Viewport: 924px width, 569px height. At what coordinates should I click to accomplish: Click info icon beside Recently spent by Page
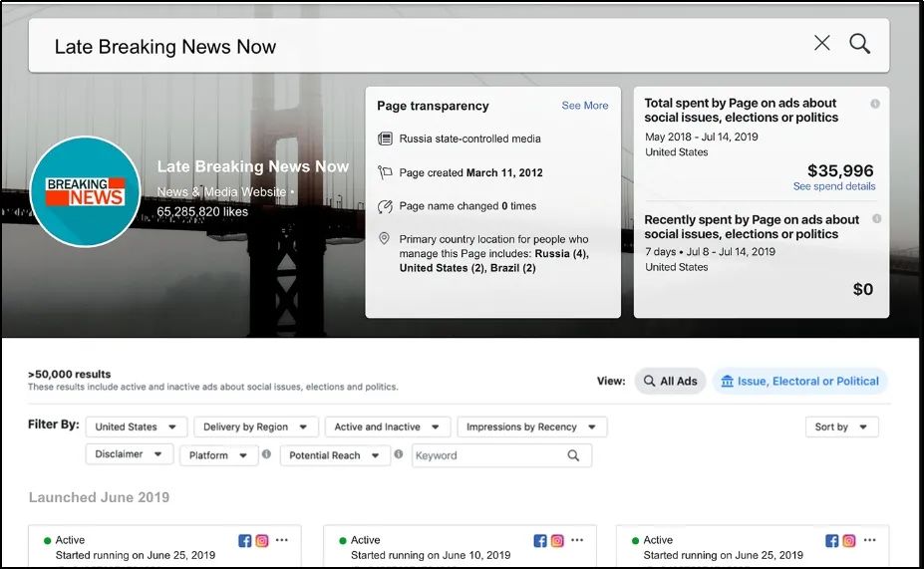point(876,218)
